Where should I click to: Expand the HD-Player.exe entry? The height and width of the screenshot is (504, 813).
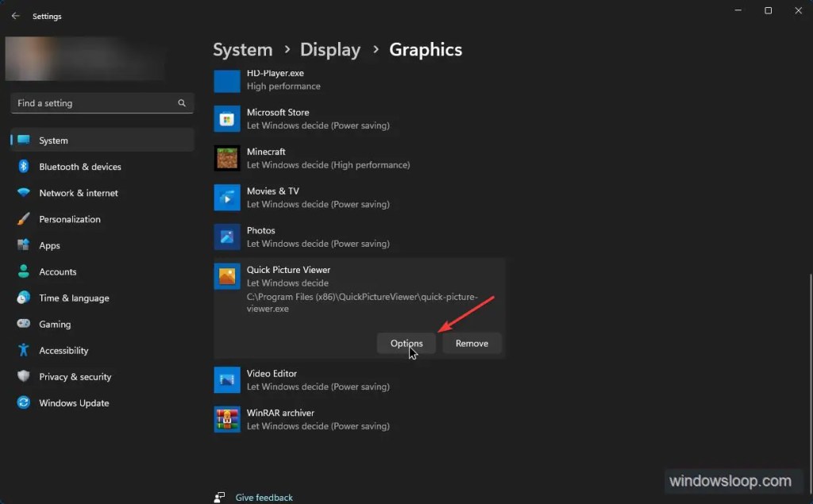click(360, 82)
